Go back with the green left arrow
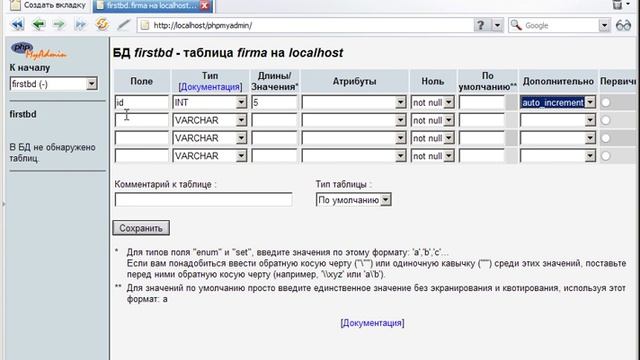 coord(39,25)
